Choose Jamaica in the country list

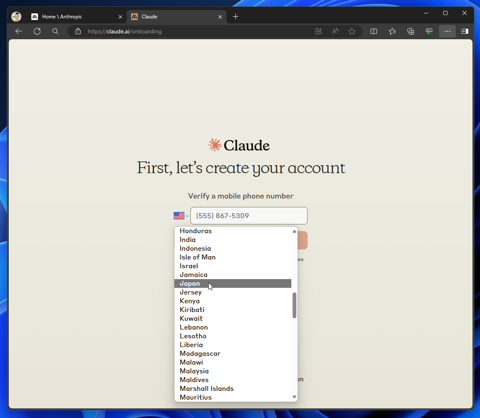click(233, 275)
